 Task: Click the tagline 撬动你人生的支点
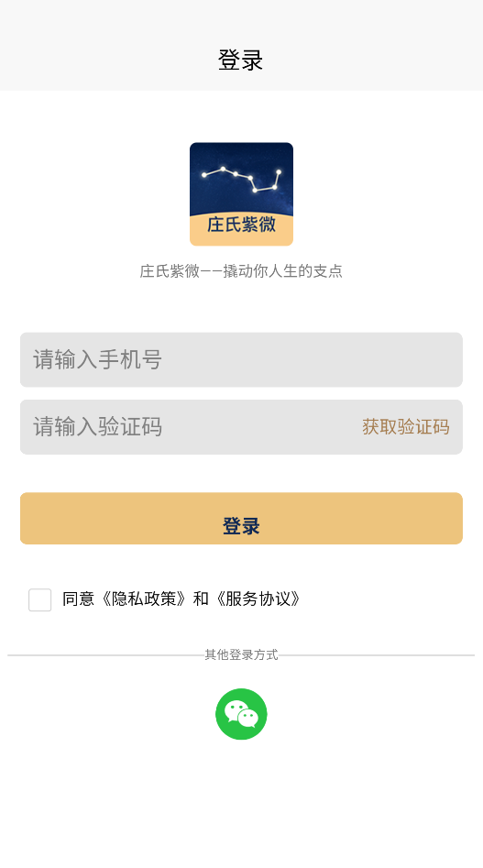(282, 271)
